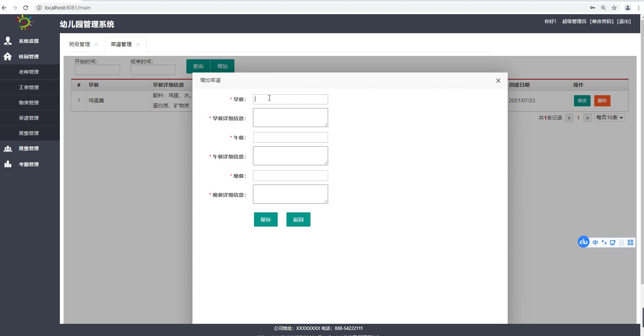Close the 班级管理 tab with its X
The width and height of the screenshot is (644, 336).
point(96,44)
